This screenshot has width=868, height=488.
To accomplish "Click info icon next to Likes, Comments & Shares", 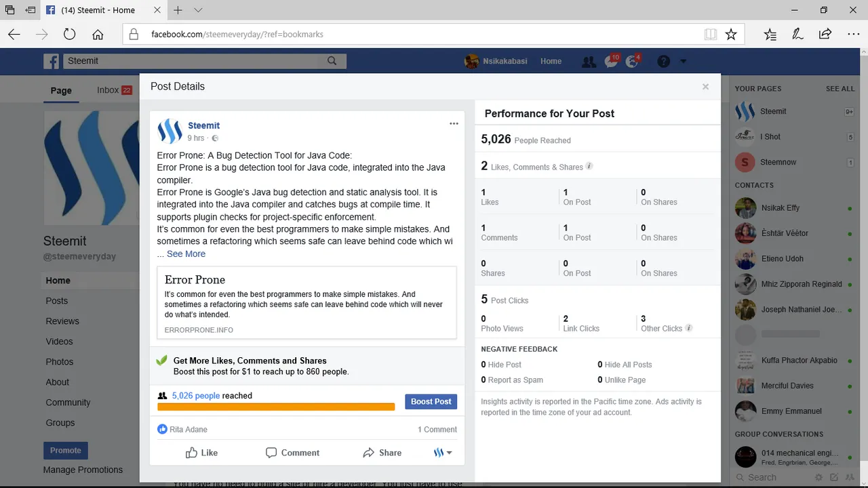I will 589,166.
